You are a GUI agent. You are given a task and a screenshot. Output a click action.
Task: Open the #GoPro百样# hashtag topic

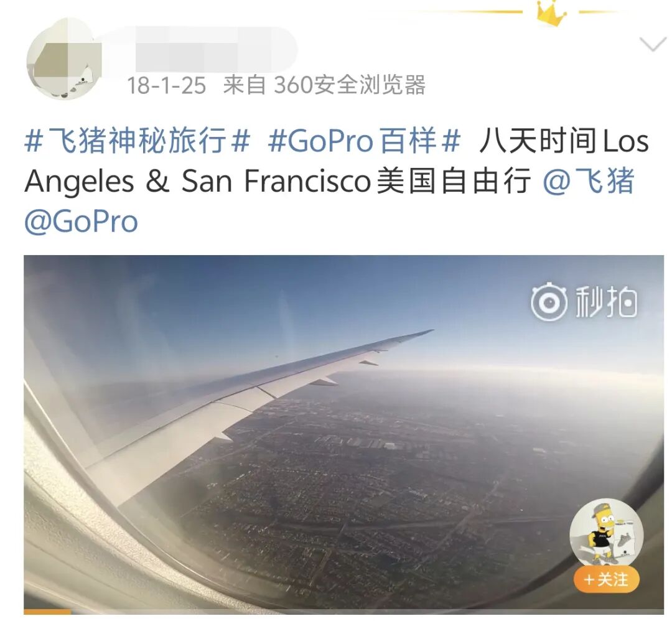click(x=364, y=141)
